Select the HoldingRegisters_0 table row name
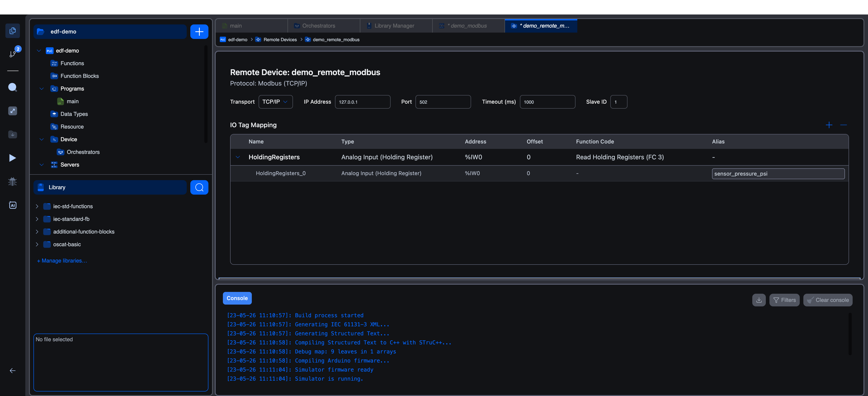Image resolution: width=868 pixels, height=396 pixels. (281, 173)
